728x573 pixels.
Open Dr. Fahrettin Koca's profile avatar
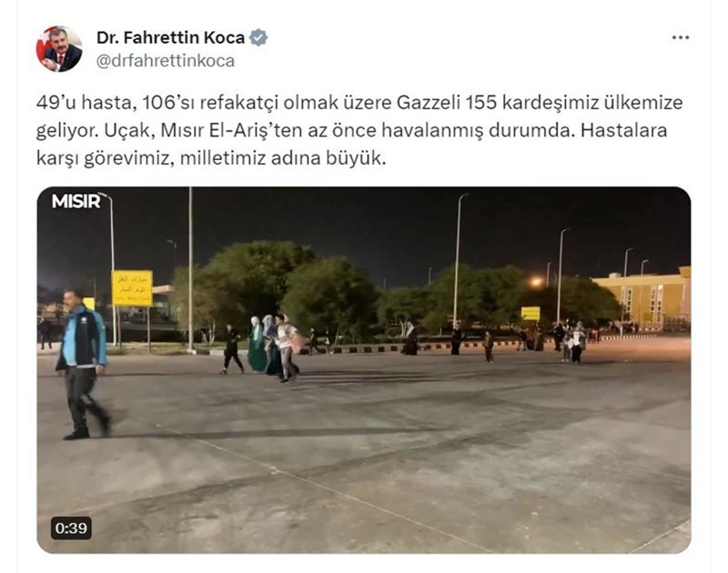click(x=59, y=49)
